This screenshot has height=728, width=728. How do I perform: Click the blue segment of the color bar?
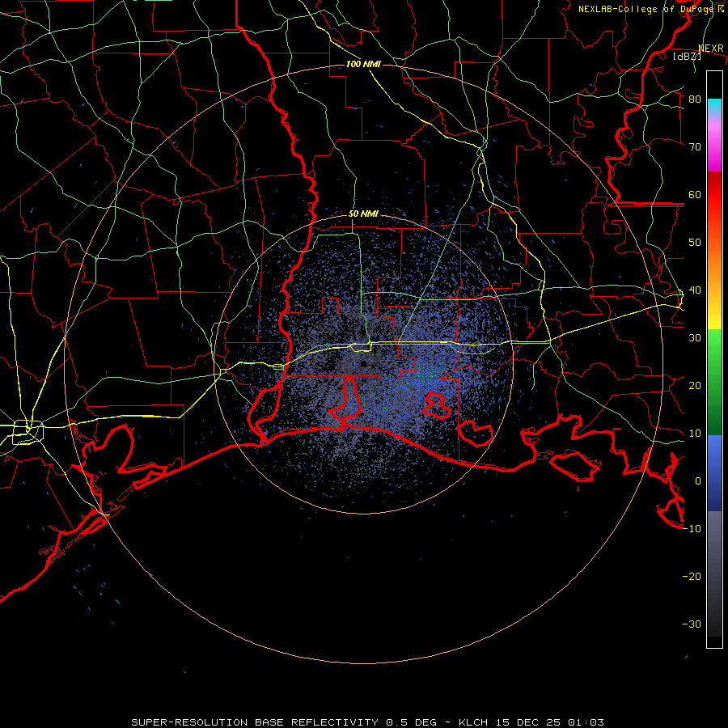coord(714,472)
